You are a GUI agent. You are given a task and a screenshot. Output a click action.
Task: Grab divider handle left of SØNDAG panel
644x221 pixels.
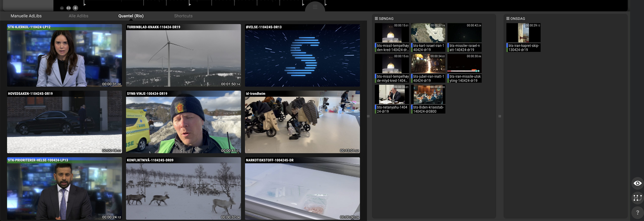[x=368, y=116]
